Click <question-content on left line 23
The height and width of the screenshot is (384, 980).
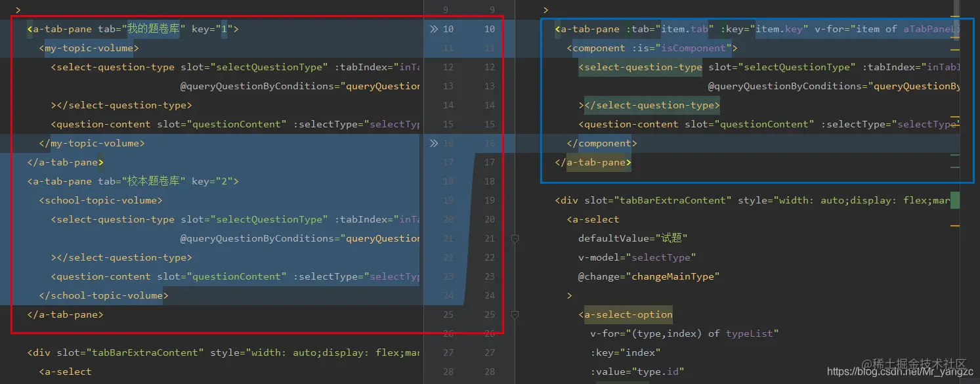pos(101,276)
